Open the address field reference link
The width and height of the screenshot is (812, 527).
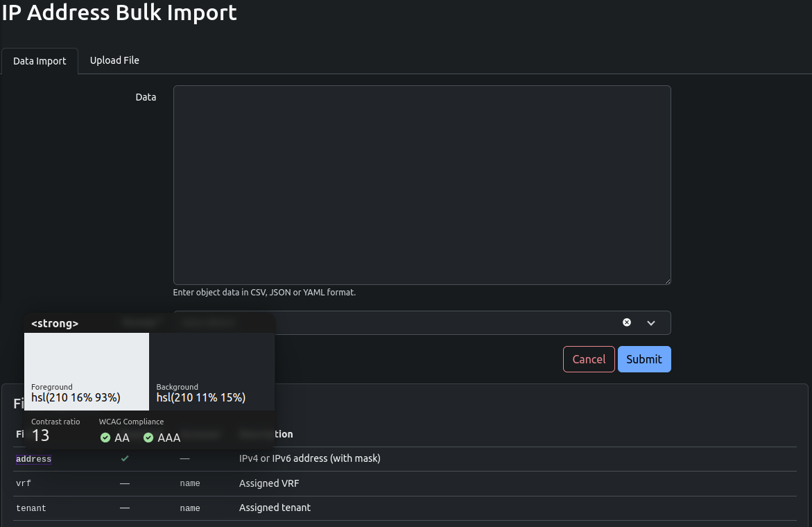(33, 458)
